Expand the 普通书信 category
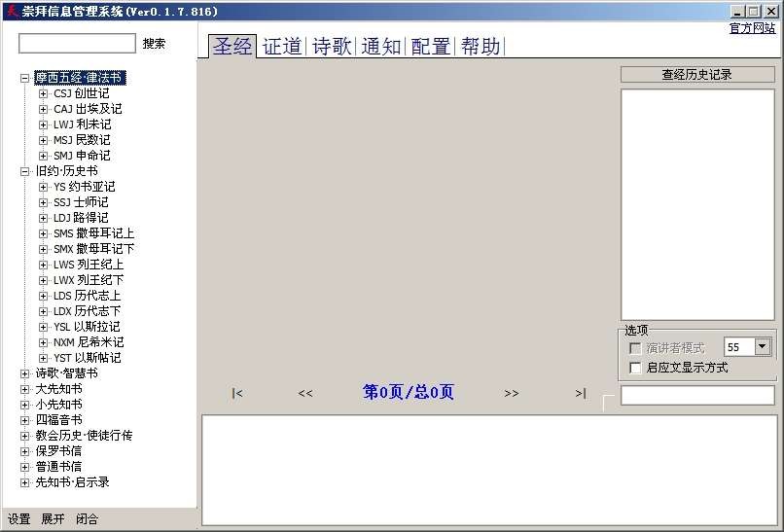The height and width of the screenshot is (532, 784). (x=24, y=467)
